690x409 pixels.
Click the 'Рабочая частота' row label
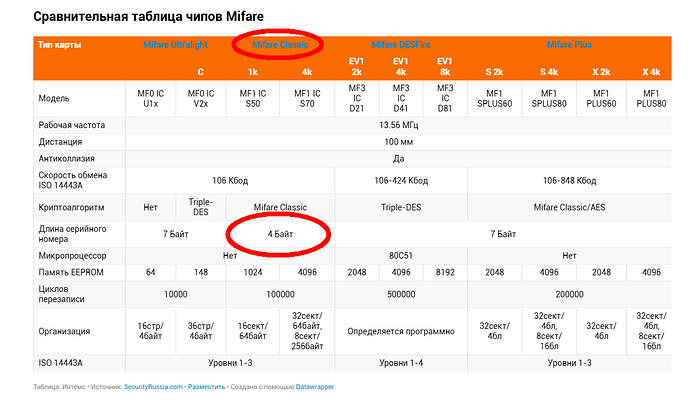pos(72,125)
